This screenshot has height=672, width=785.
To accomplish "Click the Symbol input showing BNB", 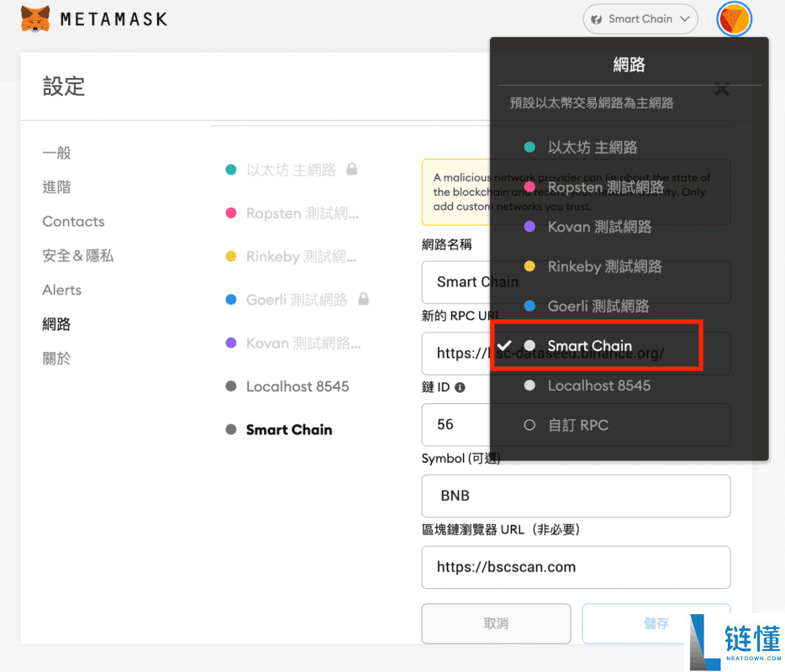I will (575, 496).
